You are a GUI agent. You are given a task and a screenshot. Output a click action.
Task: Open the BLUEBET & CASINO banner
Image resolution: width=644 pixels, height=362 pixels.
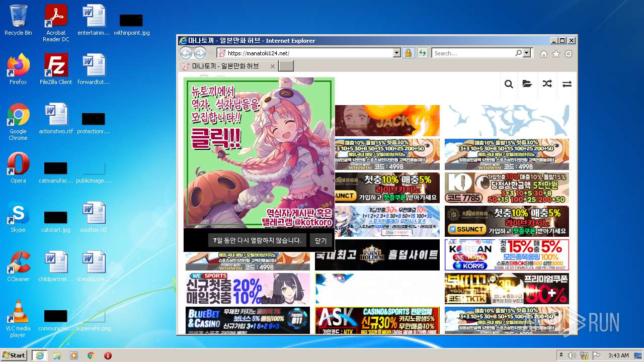pos(248,320)
